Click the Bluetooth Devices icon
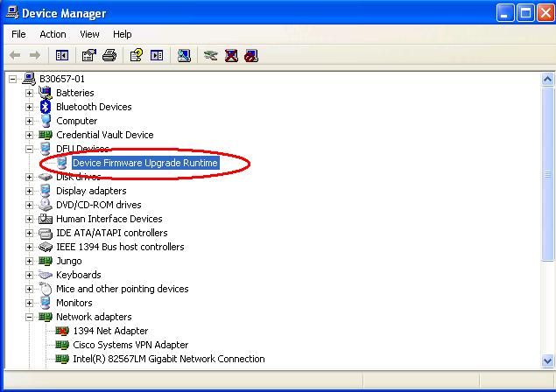The image size is (556, 392). coord(46,107)
